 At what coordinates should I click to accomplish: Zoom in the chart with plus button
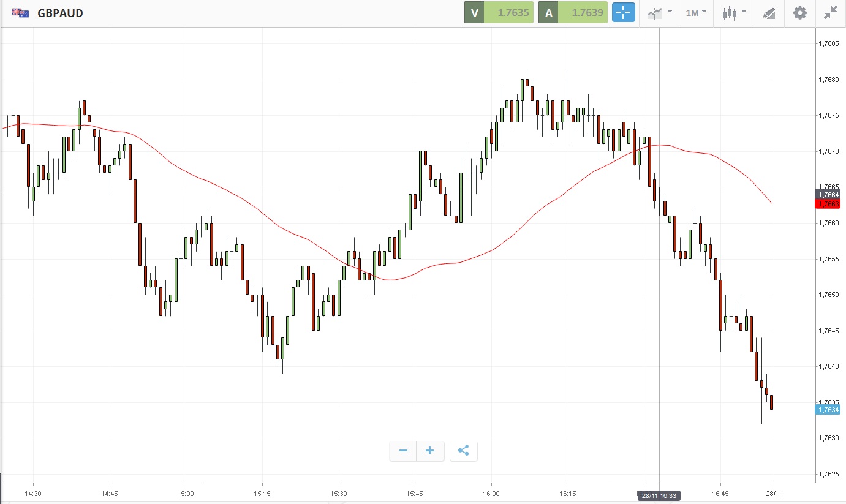tap(430, 451)
